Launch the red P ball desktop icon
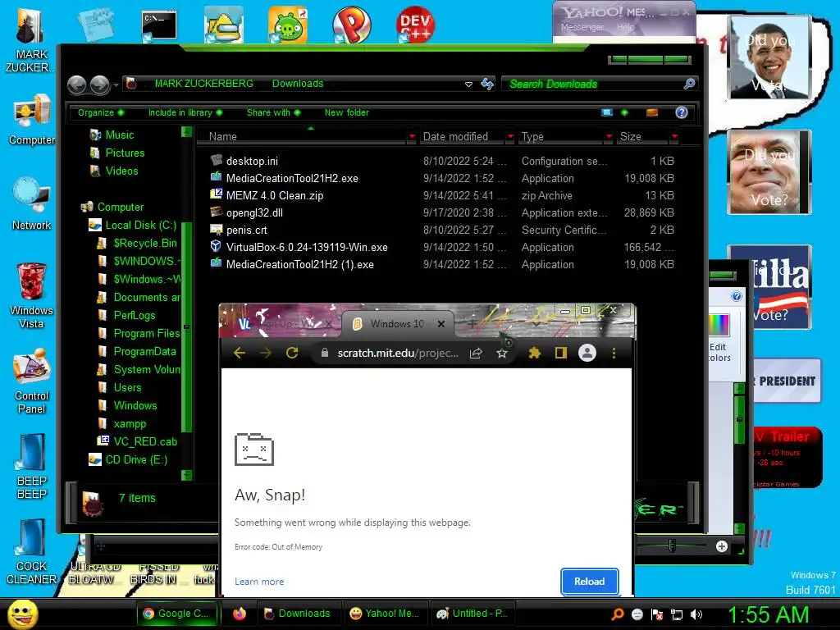This screenshot has width=840, height=630. click(x=351, y=25)
